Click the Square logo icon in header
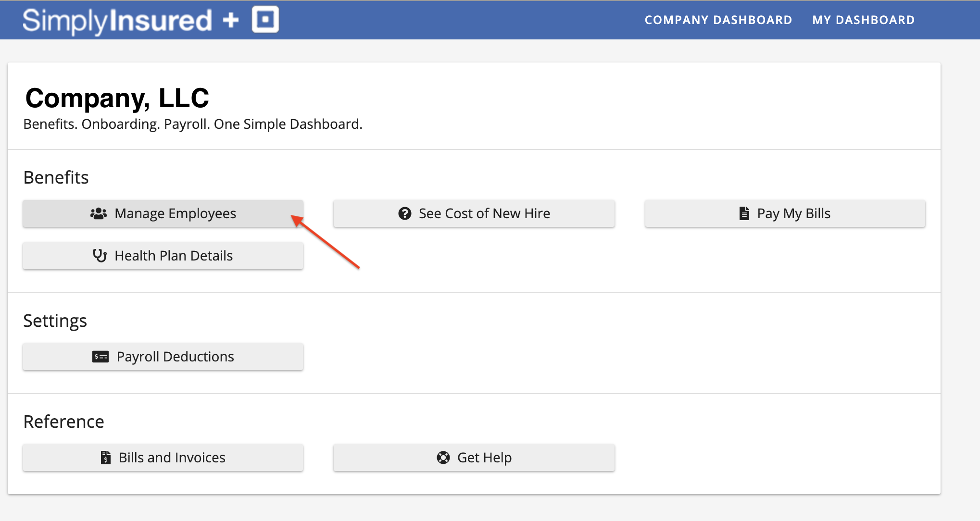The width and height of the screenshot is (980, 521). click(x=265, y=20)
